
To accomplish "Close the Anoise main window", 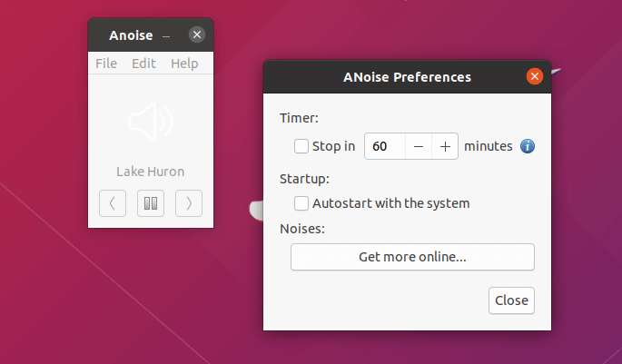I will (x=197, y=34).
